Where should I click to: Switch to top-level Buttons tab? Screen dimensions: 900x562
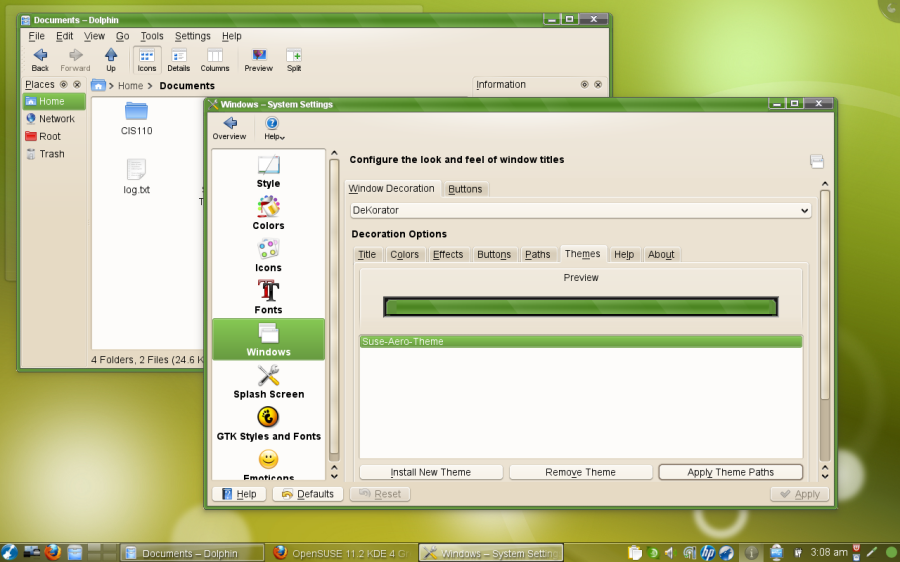point(465,189)
